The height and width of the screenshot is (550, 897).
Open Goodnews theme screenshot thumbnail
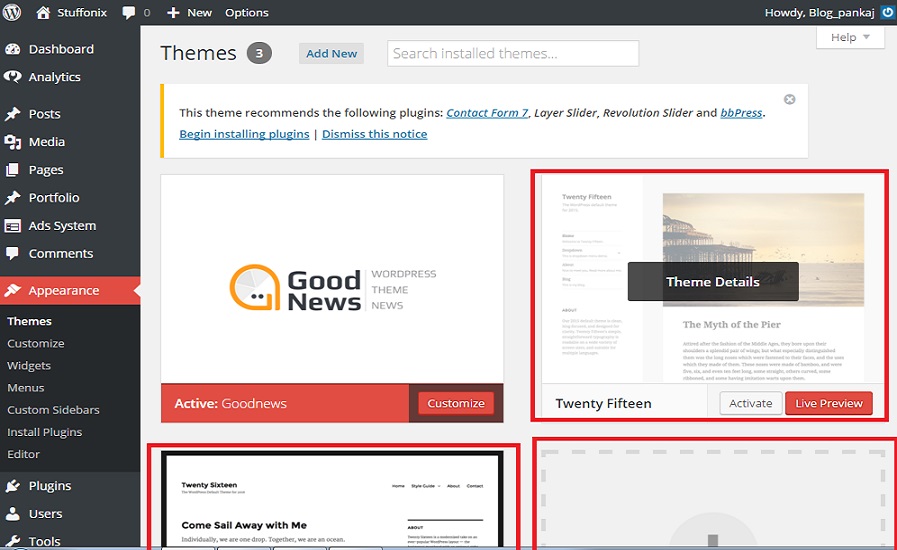pyautogui.click(x=332, y=279)
